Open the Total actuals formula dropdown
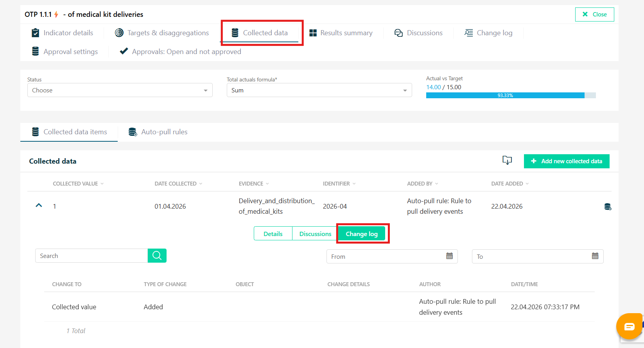The height and width of the screenshot is (348, 644). click(319, 90)
